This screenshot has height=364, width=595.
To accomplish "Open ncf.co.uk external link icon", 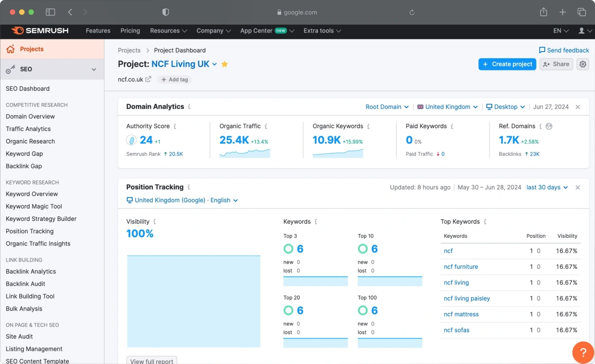I will pyautogui.click(x=148, y=79).
